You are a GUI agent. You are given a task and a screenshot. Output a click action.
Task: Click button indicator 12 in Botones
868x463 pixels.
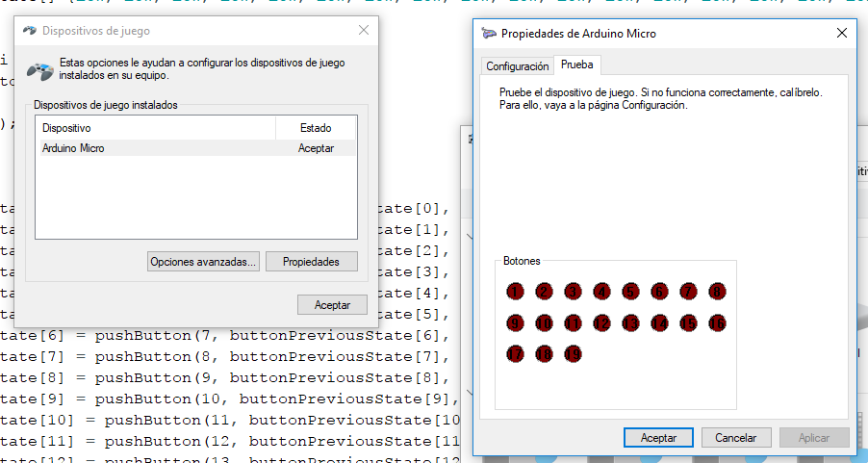[x=601, y=322]
